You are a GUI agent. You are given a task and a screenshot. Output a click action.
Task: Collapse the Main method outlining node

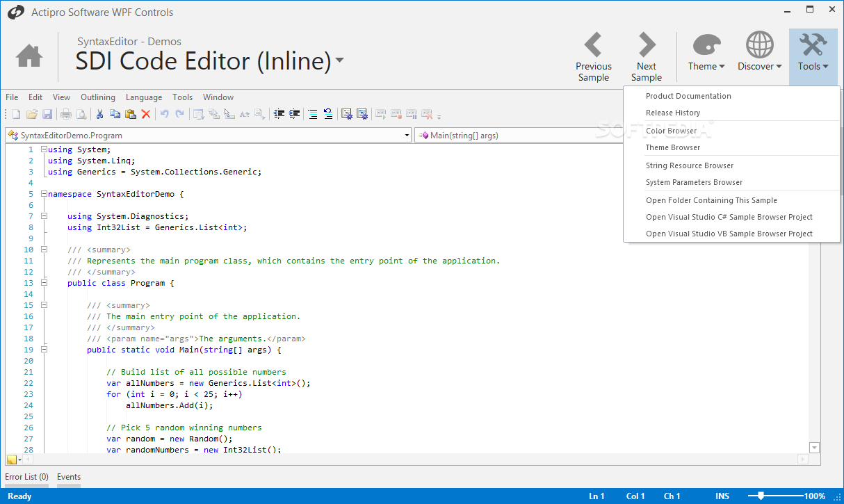pyautogui.click(x=44, y=350)
